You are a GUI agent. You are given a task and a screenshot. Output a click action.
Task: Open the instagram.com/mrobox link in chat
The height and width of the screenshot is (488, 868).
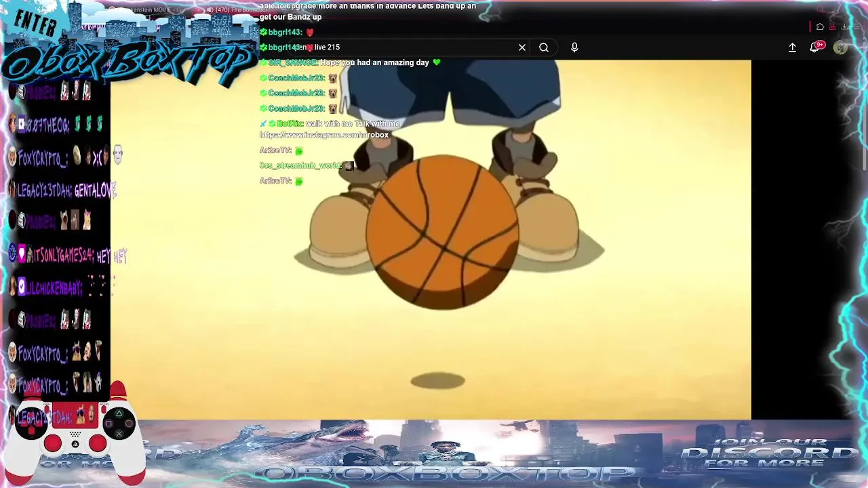coord(324,135)
